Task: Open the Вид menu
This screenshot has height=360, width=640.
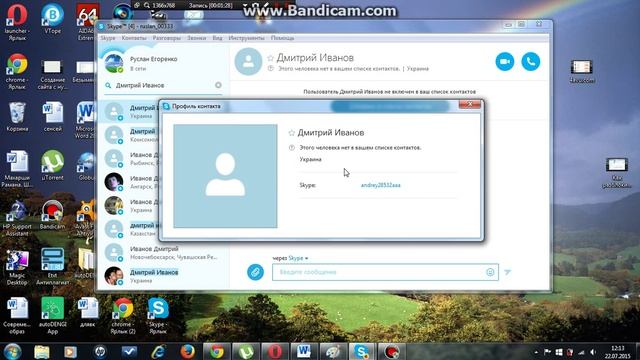Action: [x=217, y=38]
